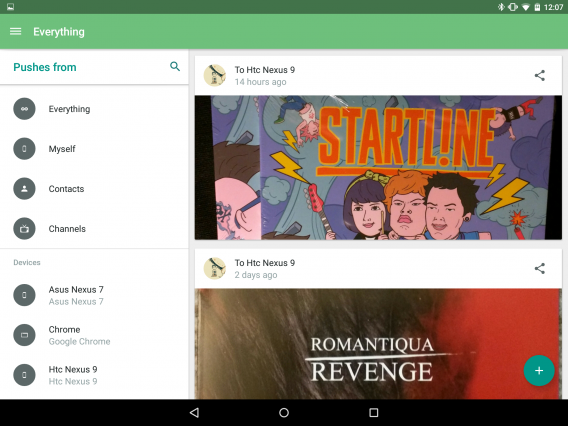Image resolution: width=568 pixels, height=426 pixels.
Task: Tap the search magnifier in Pushes from
Action: click(x=175, y=67)
